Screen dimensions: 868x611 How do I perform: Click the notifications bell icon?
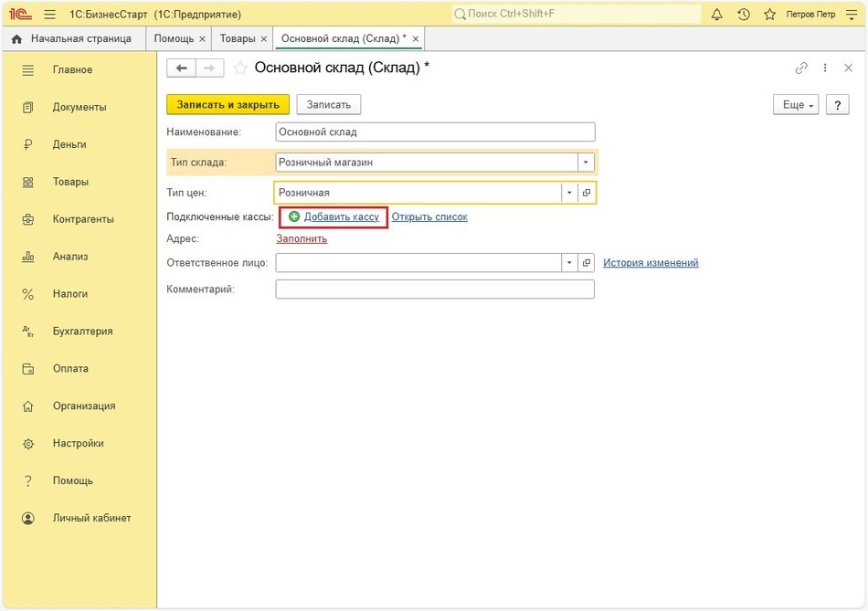[x=717, y=15]
